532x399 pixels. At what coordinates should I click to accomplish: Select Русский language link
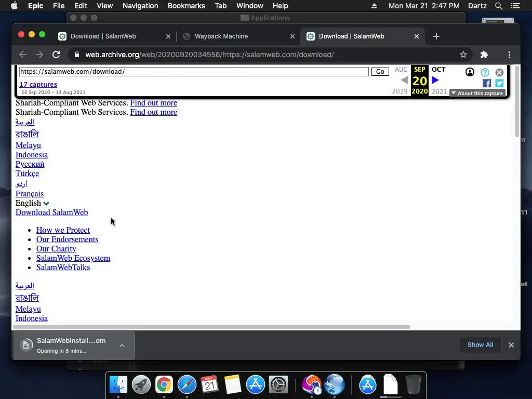30,164
